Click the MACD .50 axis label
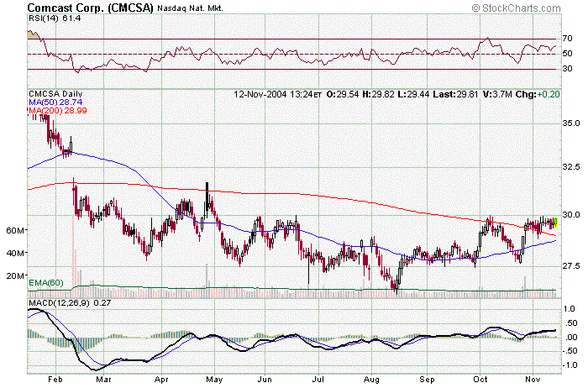Image resolution: width=588 pixels, height=388 pixels. tap(570, 323)
